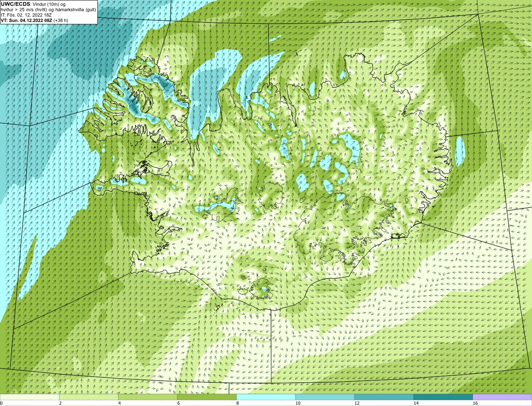Click the pale cream 0–2 m/s legend swatch

coord(30,397)
